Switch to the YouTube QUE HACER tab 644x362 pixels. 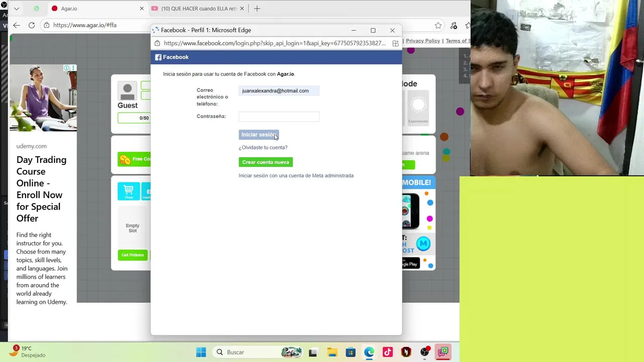[x=197, y=9]
